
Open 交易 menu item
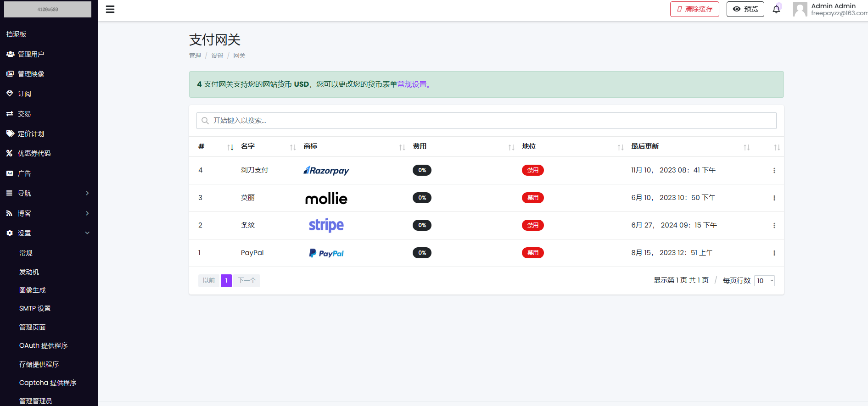coord(24,114)
